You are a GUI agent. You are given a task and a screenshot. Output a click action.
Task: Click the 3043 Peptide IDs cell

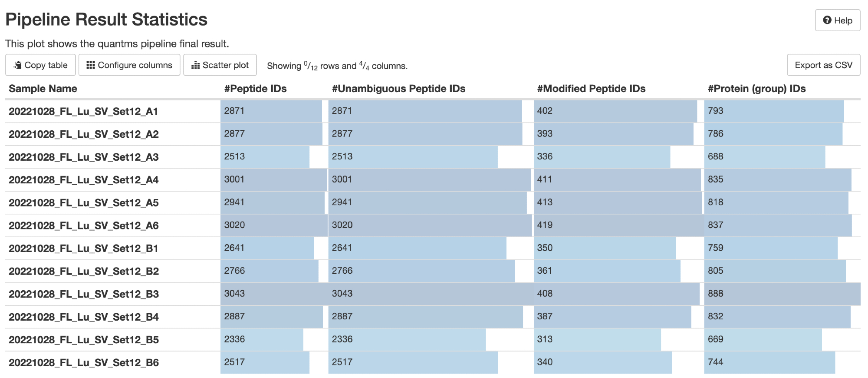234,294
